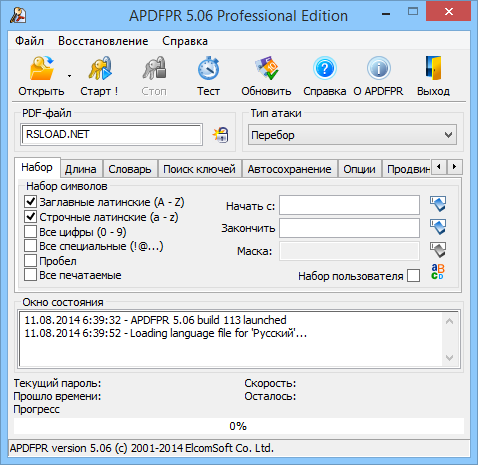Click the Открыть folder icon
The image size is (478, 465).
click(x=41, y=68)
